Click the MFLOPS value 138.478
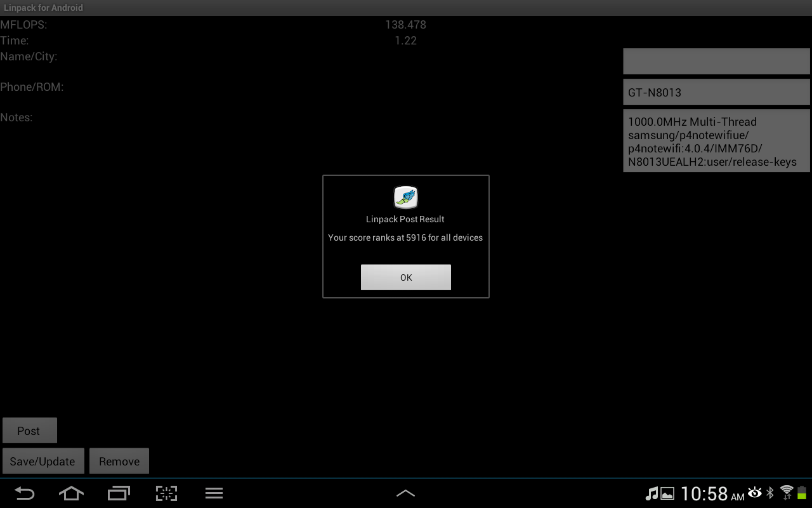Screen dimensions: 812x508 405,25
